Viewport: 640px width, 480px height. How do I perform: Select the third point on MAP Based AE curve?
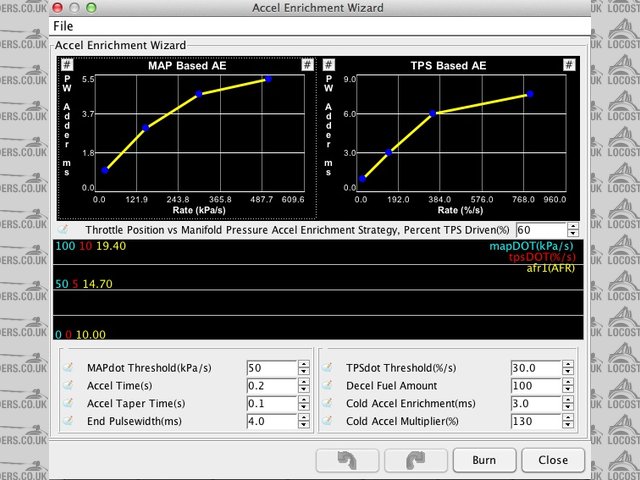[199, 94]
